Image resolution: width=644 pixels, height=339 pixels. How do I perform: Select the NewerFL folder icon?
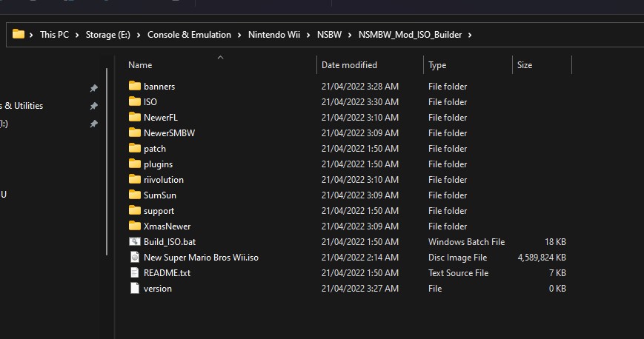[135, 117]
